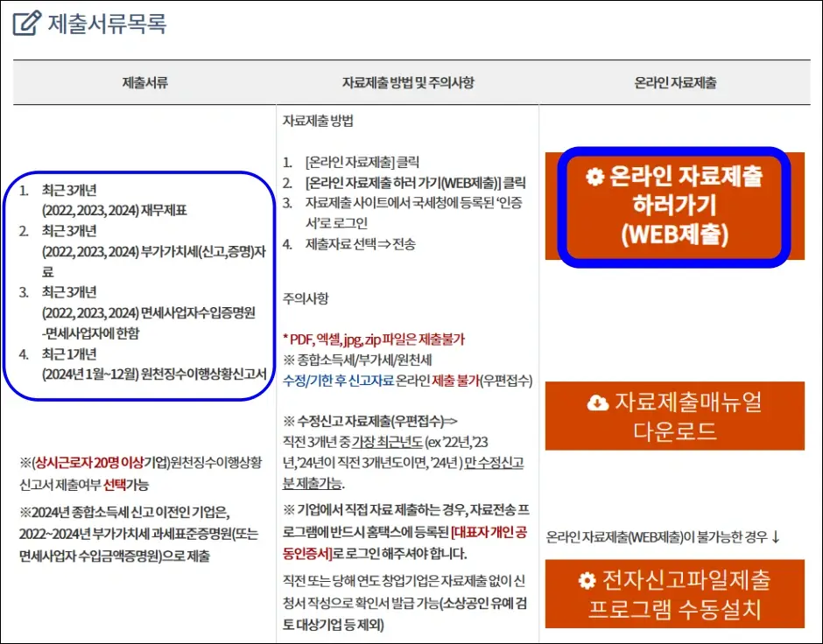Click the gear icon on 전자신고파일제출 프로그램

(x=587, y=580)
